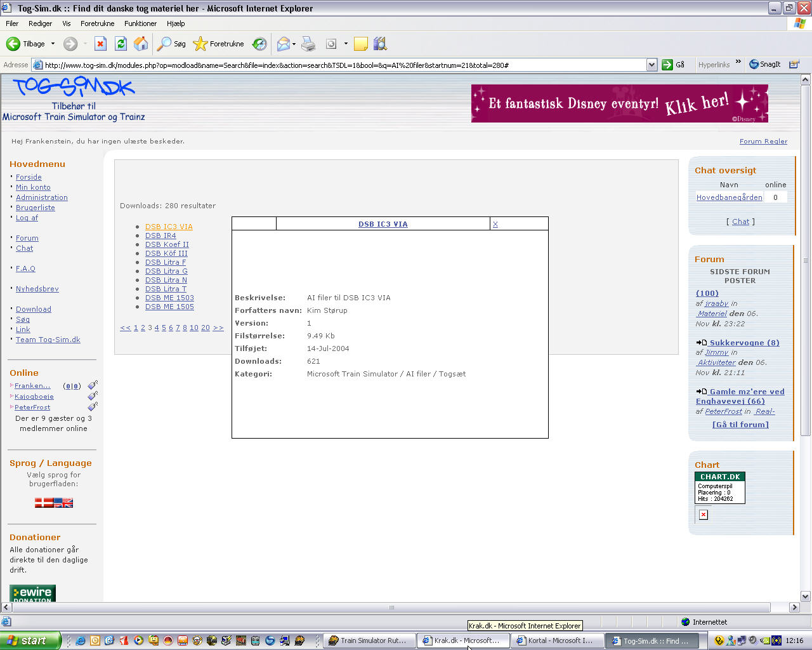Click the Windows start button
The width and height of the screenshot is (812, 650).
pyautogui.click(x=30, y=640)
